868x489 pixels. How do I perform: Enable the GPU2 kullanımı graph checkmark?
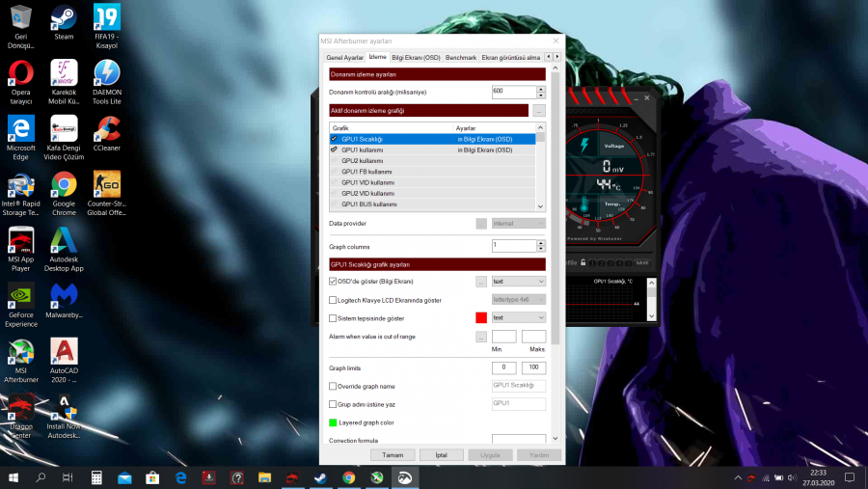pos(334,161)
